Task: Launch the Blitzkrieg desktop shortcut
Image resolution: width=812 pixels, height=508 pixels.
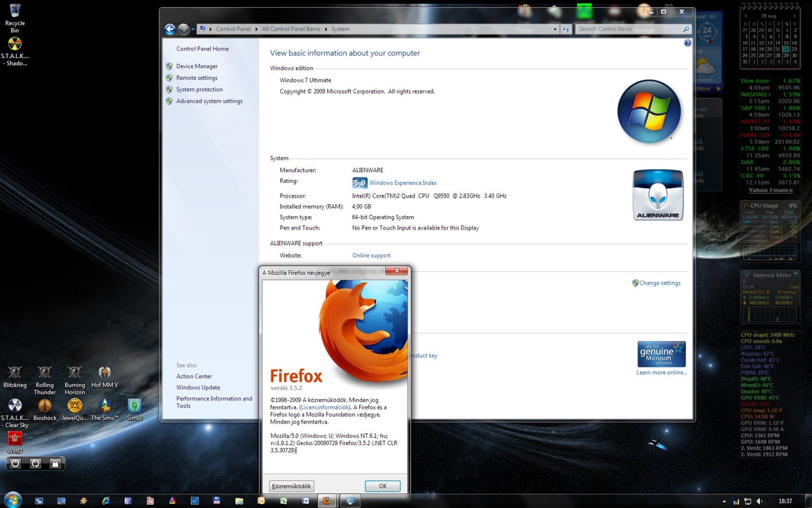Action: [15, 377]
